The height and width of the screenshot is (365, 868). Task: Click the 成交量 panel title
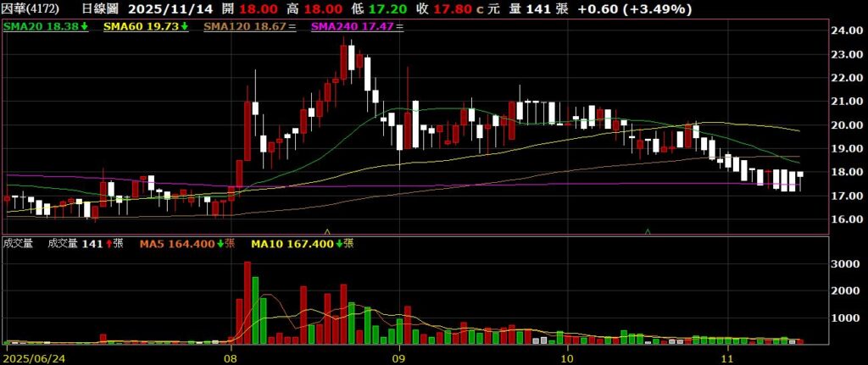point(19,244)
